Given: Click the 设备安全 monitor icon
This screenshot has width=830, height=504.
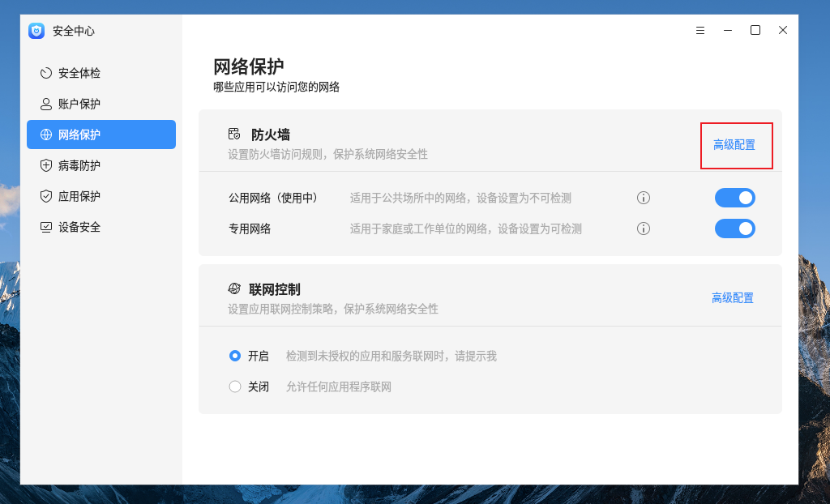Looking at the screenshot, I should 46,227.
